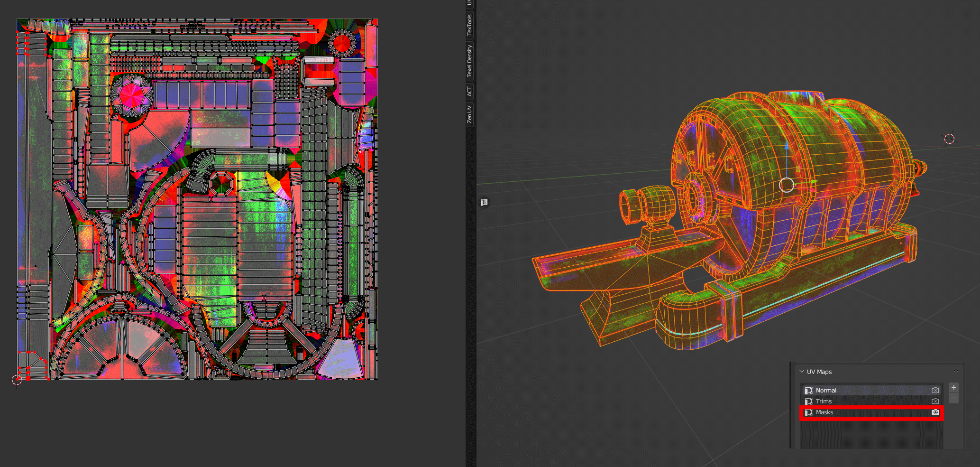980x467 pixels.
Task: Click the white circle gizmo on model
Action: click(787, 185)
